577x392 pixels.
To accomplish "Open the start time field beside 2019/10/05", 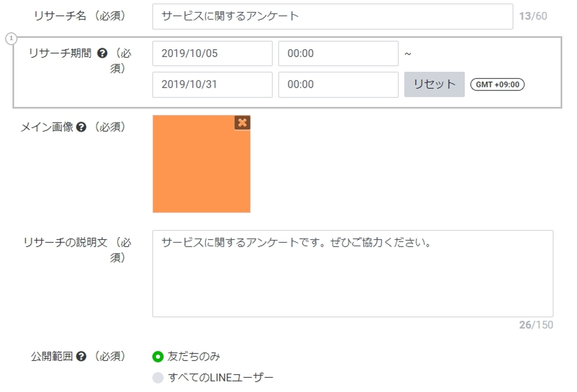I will pos(338,54).
